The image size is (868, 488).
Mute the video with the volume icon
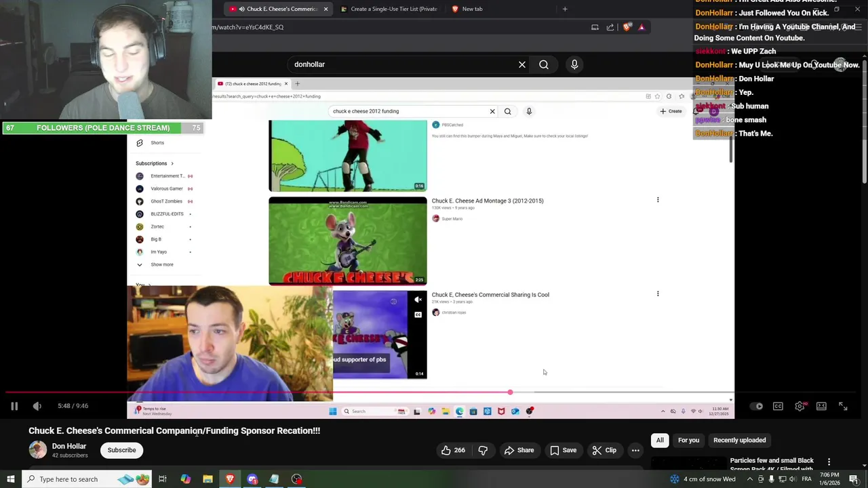click(x=37, y=406)
